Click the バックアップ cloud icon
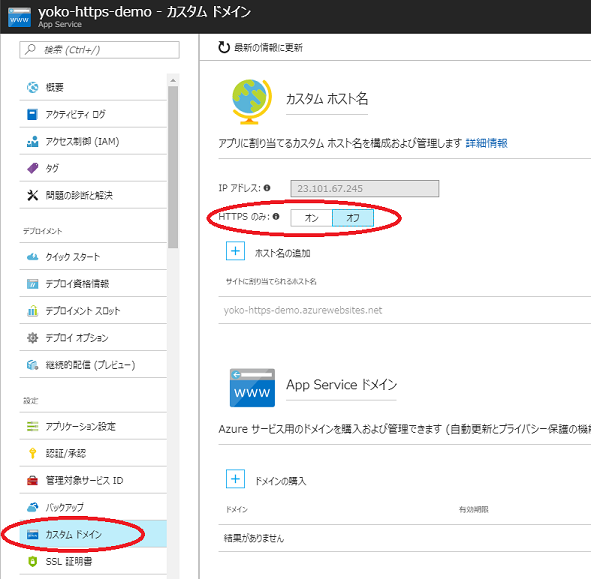Viewport: 591px width, 579px height. pos(32,507)
